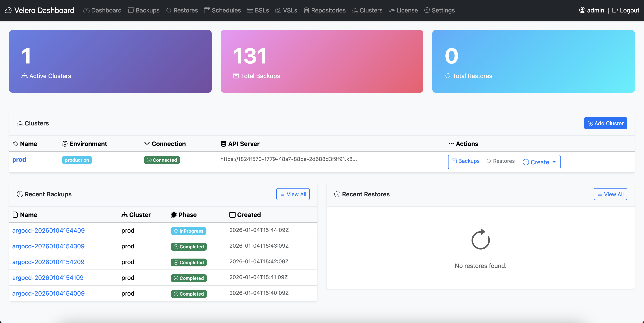Click the Settings gear icon
The width and height of the screenshot is (644, 323).
[x=427, y=10]
